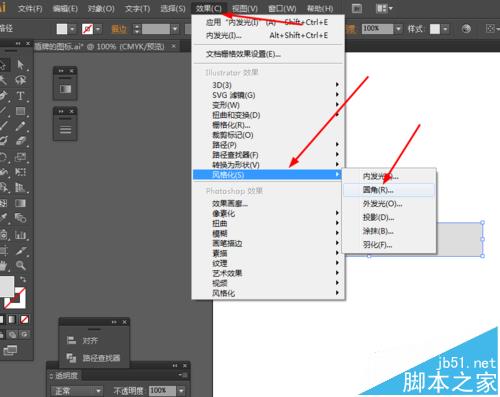Select the Rectangle shape tool
The image size is (500, 397).
[21, 111]
